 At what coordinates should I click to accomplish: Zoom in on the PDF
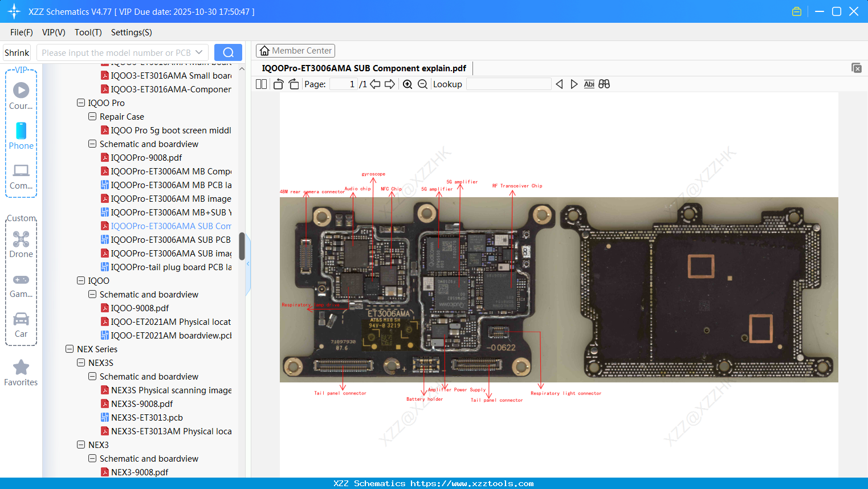click(407, 84)
